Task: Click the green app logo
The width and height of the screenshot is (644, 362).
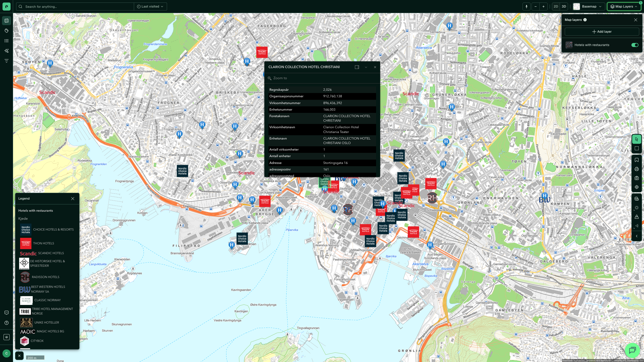Action: 7,7
